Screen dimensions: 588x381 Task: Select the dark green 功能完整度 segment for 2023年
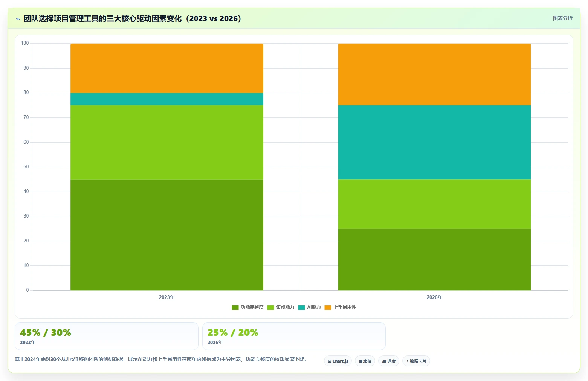tap(167, 235)
